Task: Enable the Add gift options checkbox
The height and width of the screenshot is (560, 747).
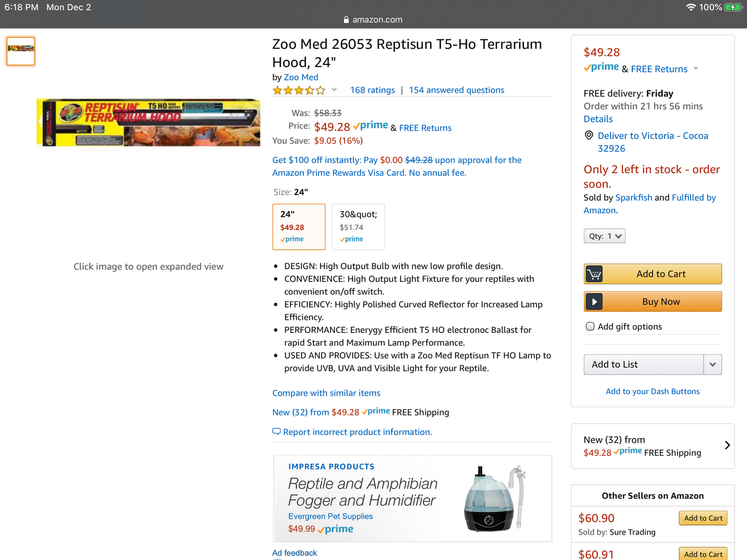Action: pos(590,326)
